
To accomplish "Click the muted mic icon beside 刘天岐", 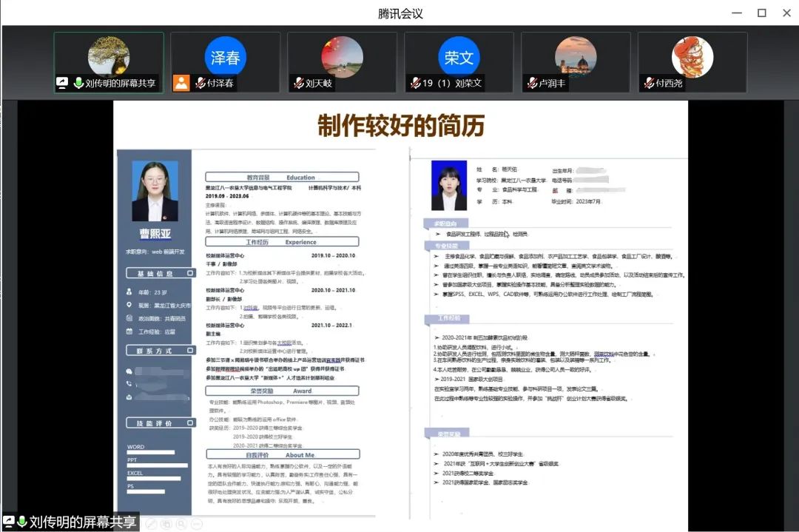I will [x=299, y=83].
